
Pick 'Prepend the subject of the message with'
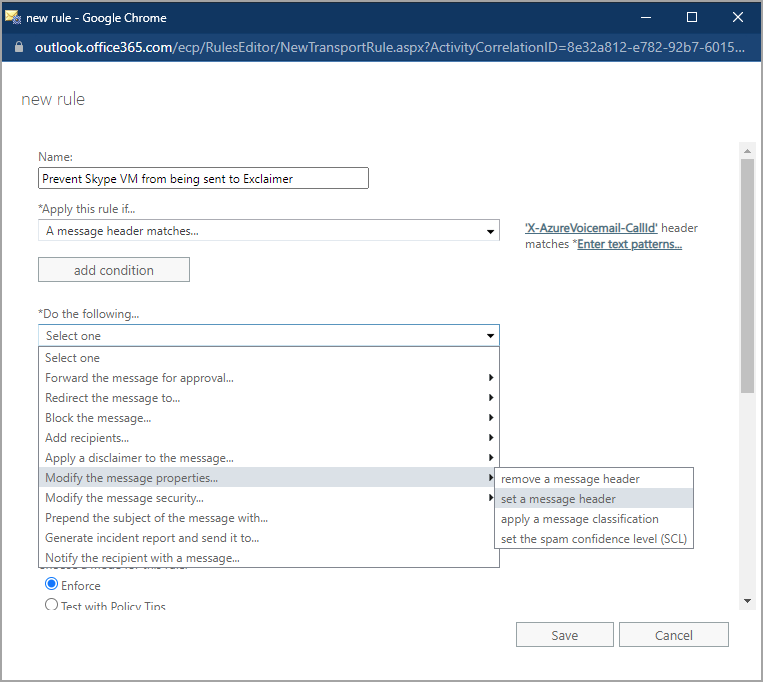pyautogui.click(x=156, y=518)
